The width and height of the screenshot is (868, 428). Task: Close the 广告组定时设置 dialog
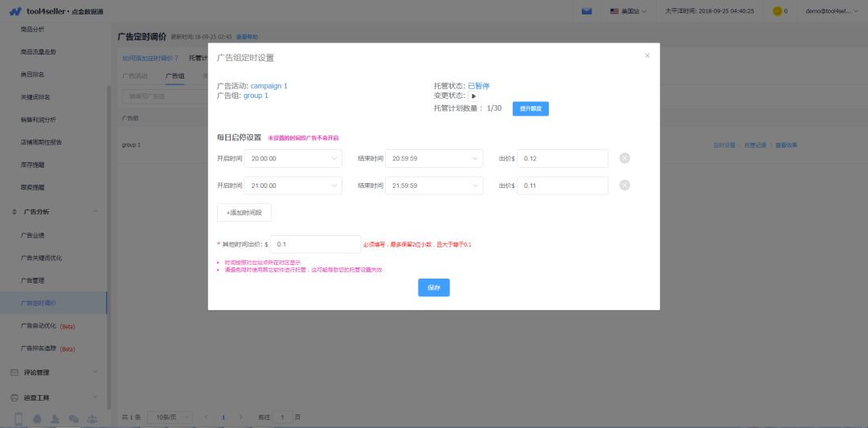point(647,56)
